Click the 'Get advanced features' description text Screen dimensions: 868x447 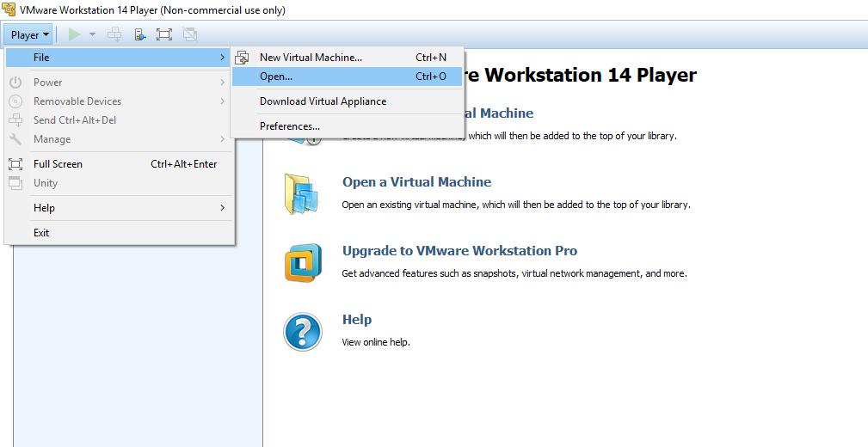click(514, 273)
